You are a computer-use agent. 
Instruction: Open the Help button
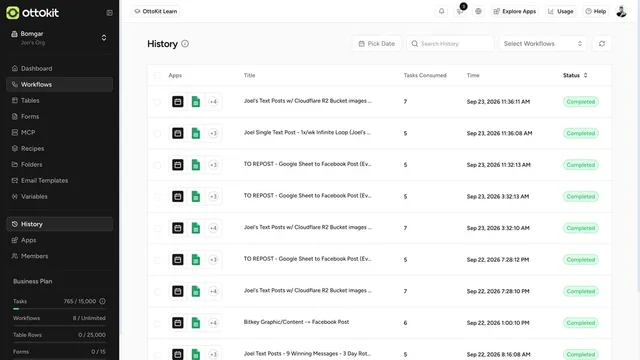tap(596, 11)
